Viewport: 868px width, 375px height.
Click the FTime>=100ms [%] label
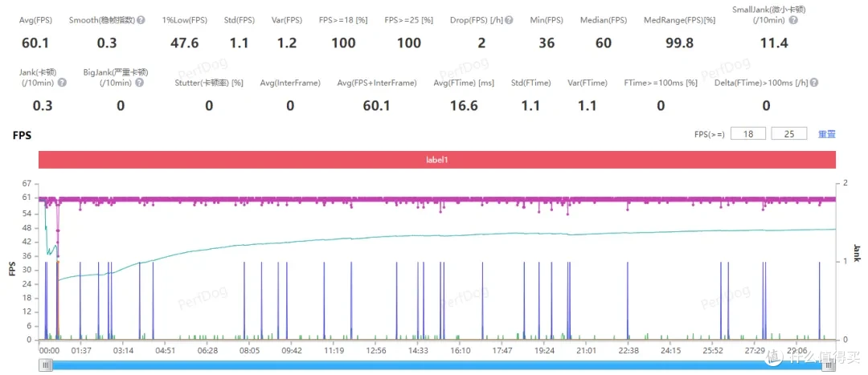pos(661,83)
